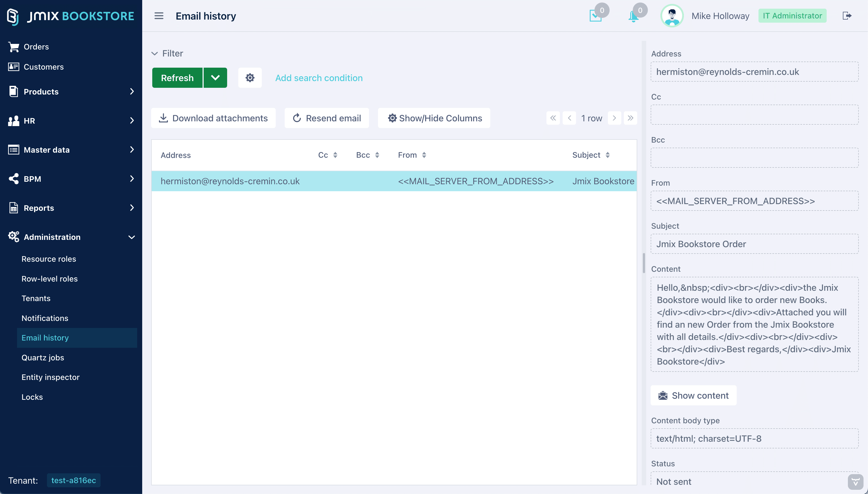Expand the Products menu chevron
Screen dimensions: 868x494
132,91
